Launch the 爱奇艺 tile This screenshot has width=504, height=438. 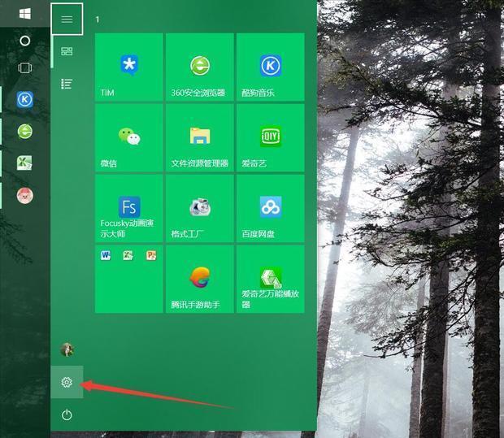[271, 138]
